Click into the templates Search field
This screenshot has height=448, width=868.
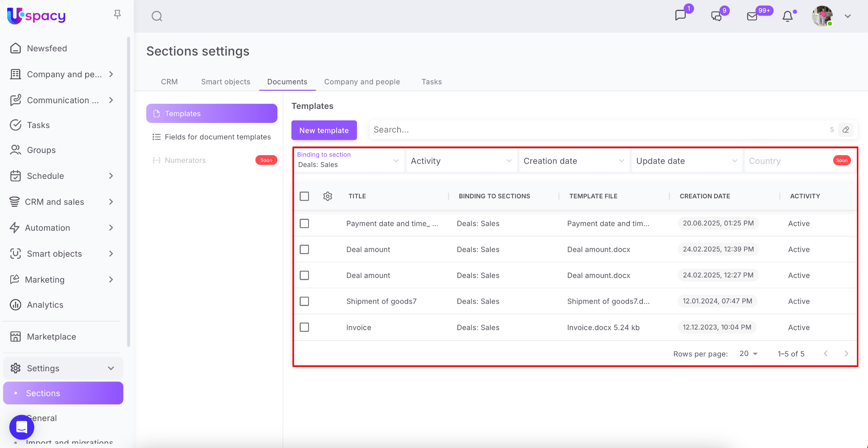click(598, 130)
